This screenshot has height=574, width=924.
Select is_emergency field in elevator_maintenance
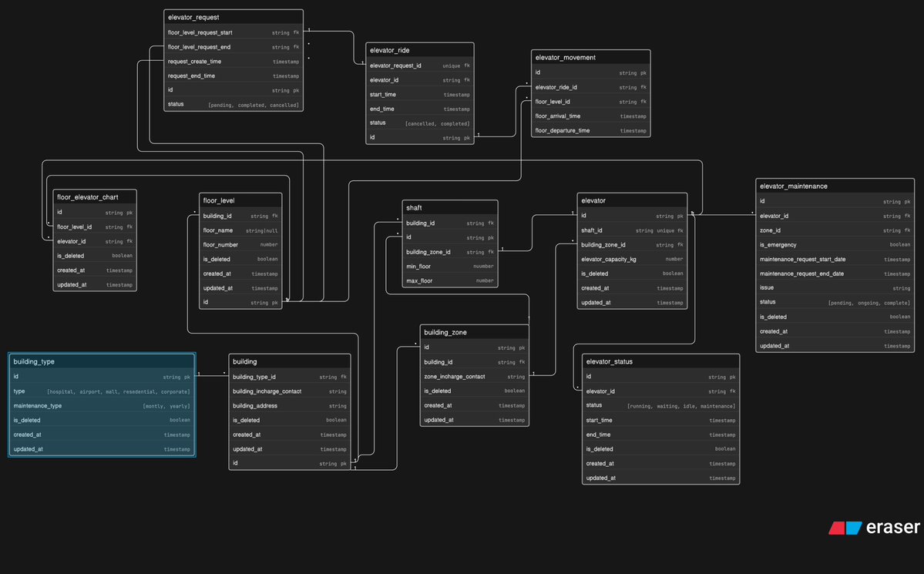click(x=835, y=244)
